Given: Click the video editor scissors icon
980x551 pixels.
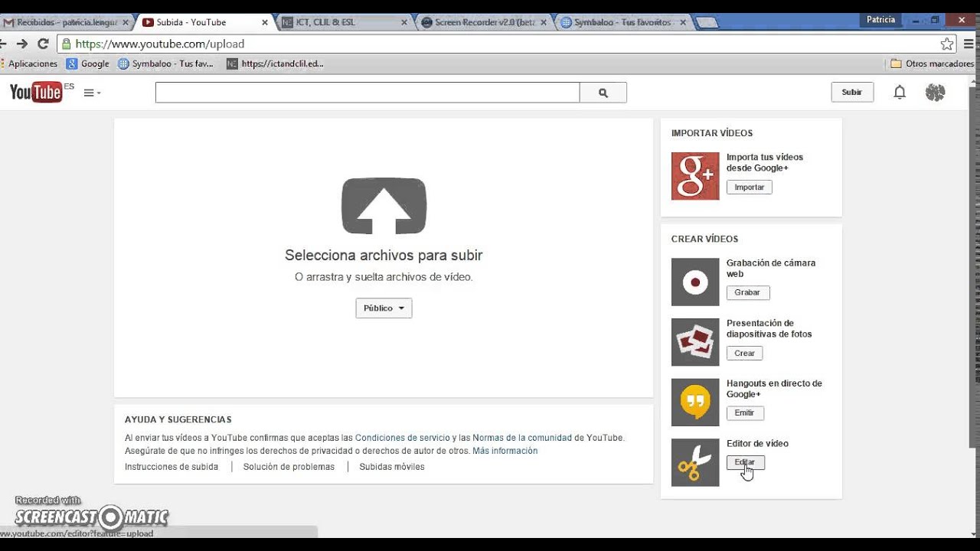Looking at the screenshot, I should 695,462.
